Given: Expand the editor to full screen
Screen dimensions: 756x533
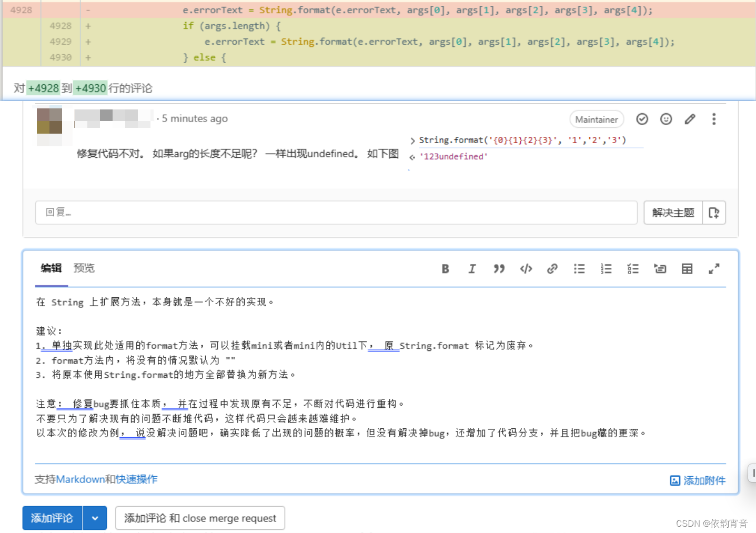Looking at the screenshot, I should tap(714, 269).
